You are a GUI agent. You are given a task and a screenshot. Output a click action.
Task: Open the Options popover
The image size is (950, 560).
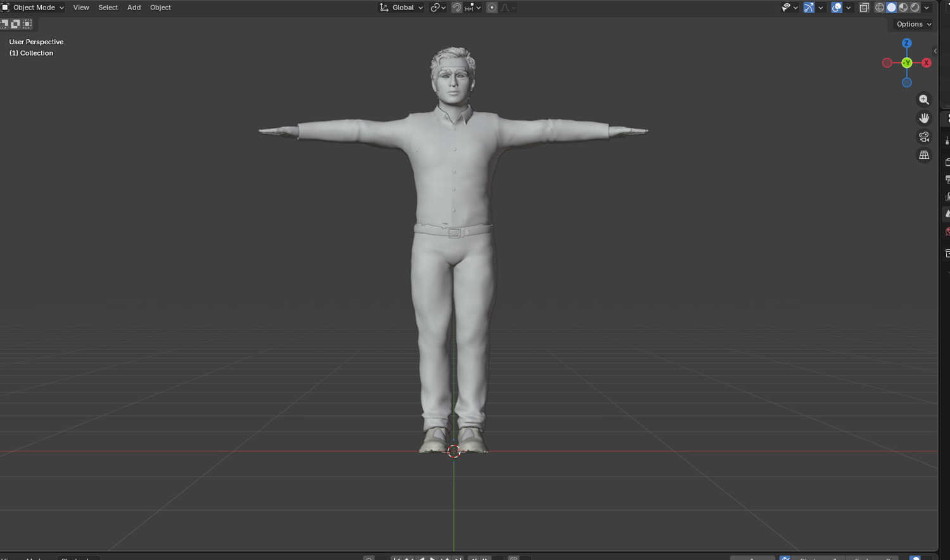coord(913,24)
